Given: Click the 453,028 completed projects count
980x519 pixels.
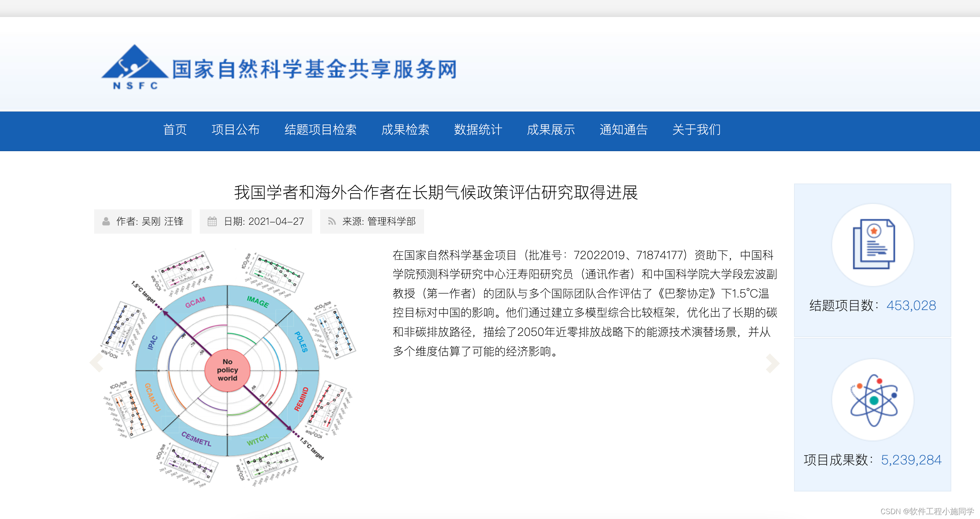Looking at the screenshot, I should 911,306.
